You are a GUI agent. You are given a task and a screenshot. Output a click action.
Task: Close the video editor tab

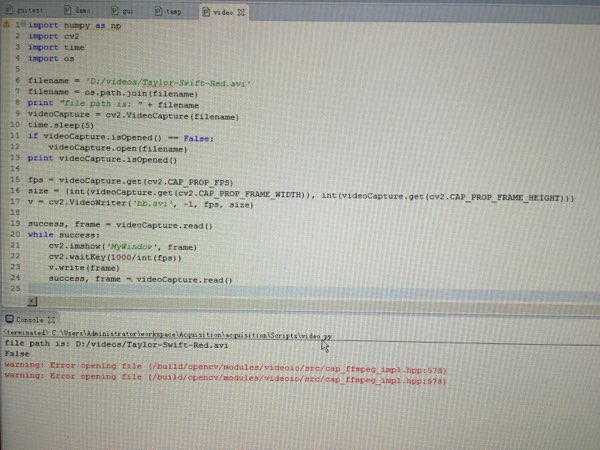coord(241,12)
